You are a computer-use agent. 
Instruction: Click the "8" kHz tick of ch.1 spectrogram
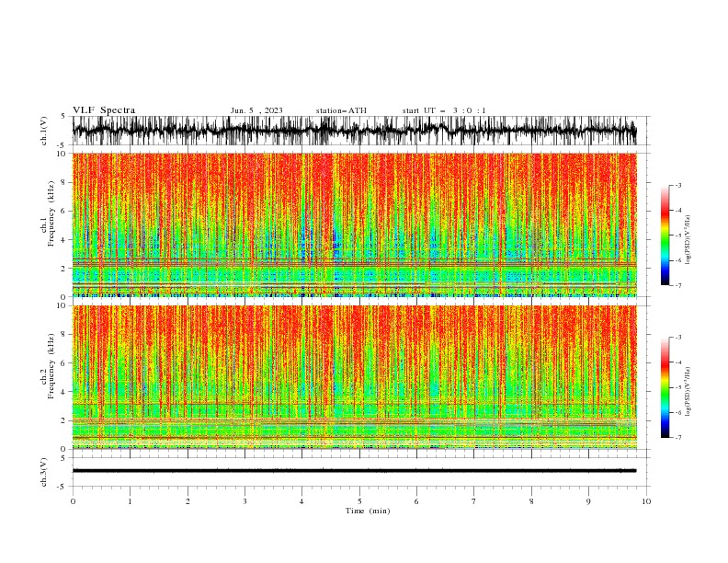64,182
